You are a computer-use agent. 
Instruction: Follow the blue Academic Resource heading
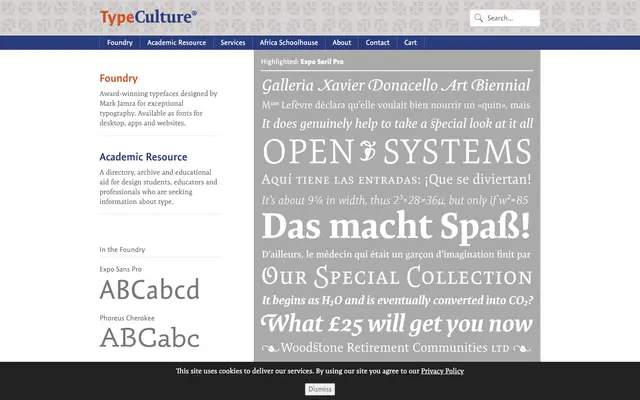coord(143,157)
